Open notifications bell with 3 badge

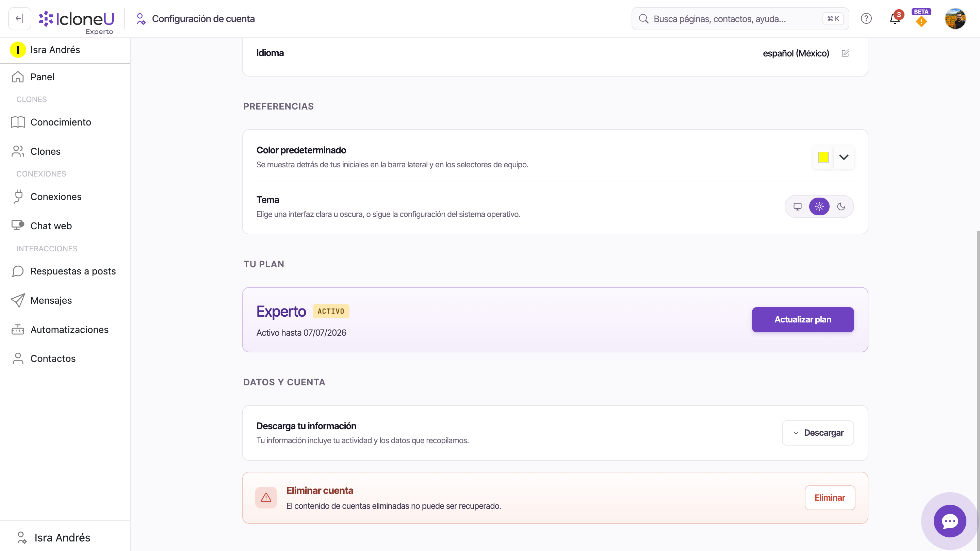coord(895,19)
